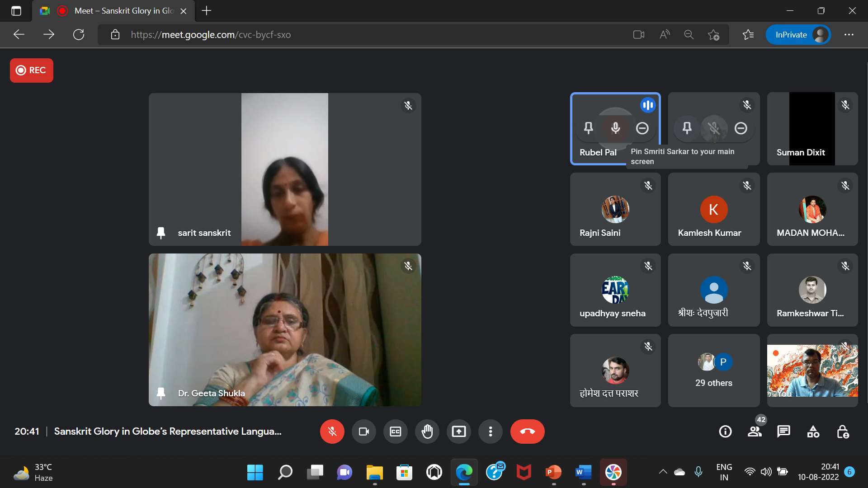The width and height of the screenshot is (868, 488).
Task: Open meeting details info icon
Action: click(725, 432)
